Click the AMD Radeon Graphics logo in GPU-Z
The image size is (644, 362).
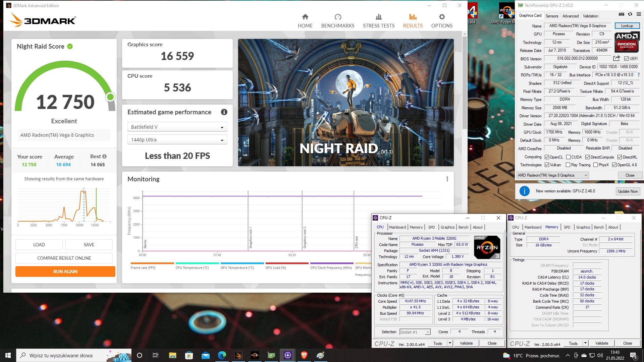[x=627, y=42]
